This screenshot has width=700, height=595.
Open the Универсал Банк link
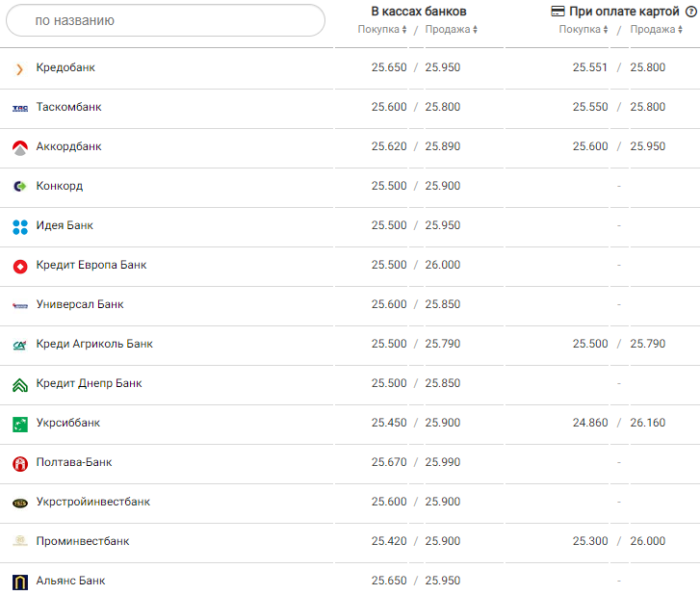pos(80,305)
